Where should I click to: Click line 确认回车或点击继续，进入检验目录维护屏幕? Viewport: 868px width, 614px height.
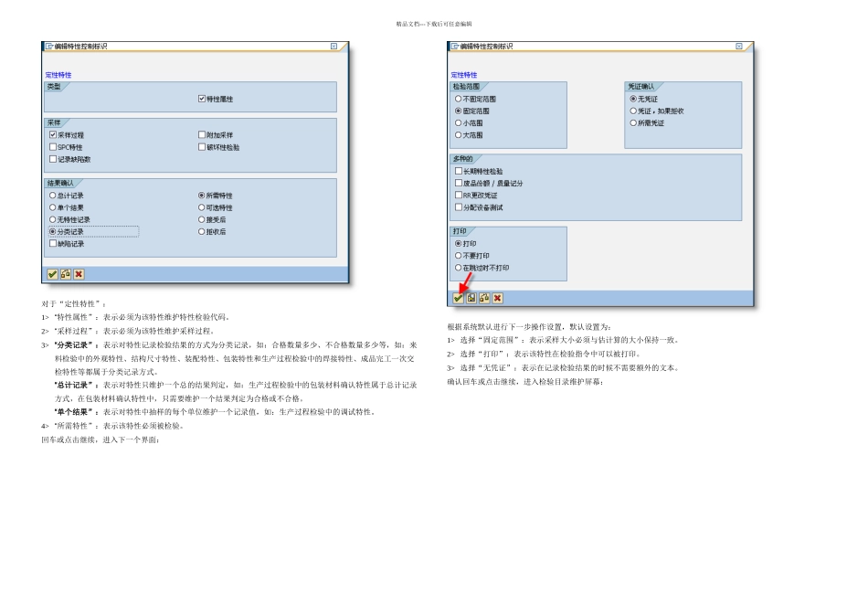(525, 382)
